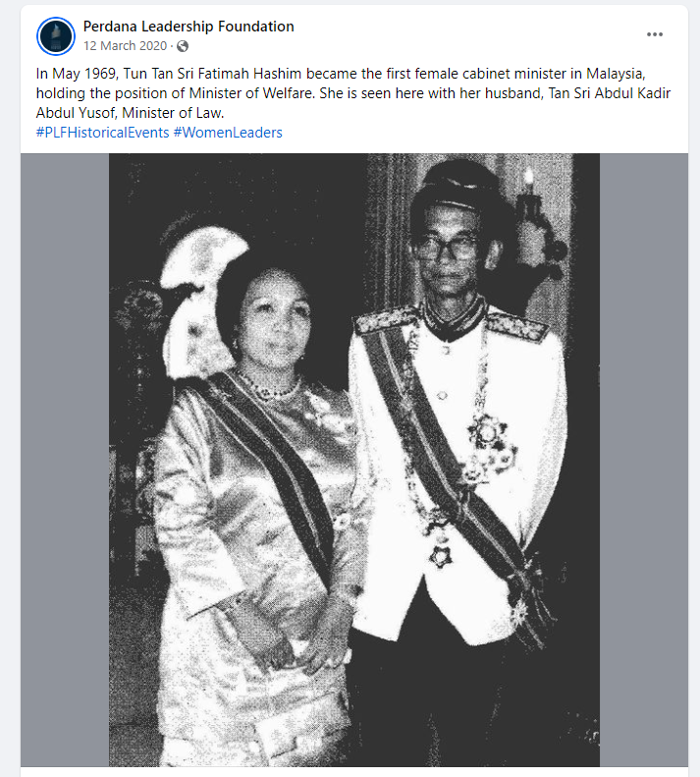This screenshot has width=700, height=777.
Task: Open the black-and-white couple photo
Action: [x=354, y=460]
